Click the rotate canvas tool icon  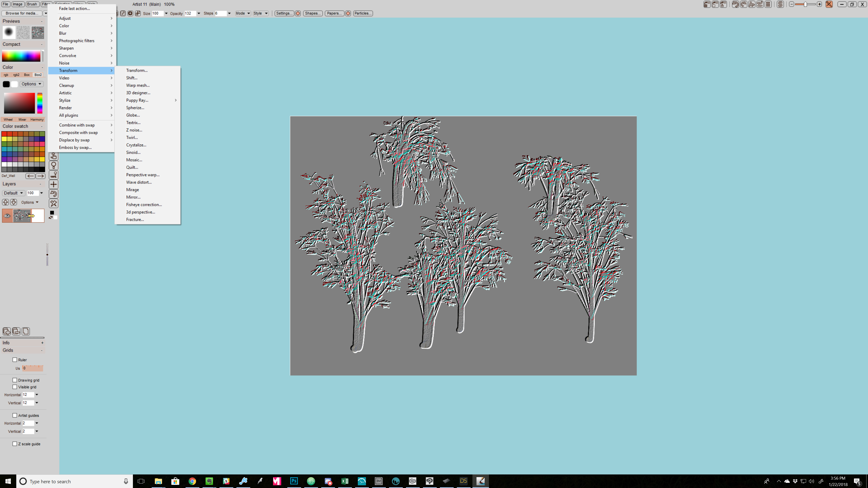[54, 194]
